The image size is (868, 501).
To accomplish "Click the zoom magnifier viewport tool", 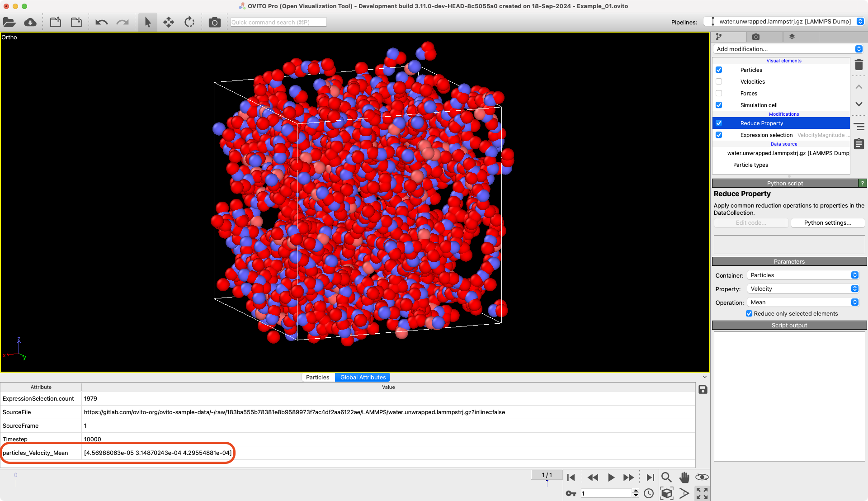I will click(666, 477).
